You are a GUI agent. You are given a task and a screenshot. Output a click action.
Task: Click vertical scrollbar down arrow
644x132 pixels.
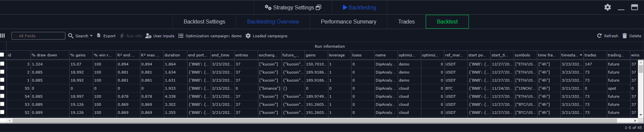[x=641, y=115]
